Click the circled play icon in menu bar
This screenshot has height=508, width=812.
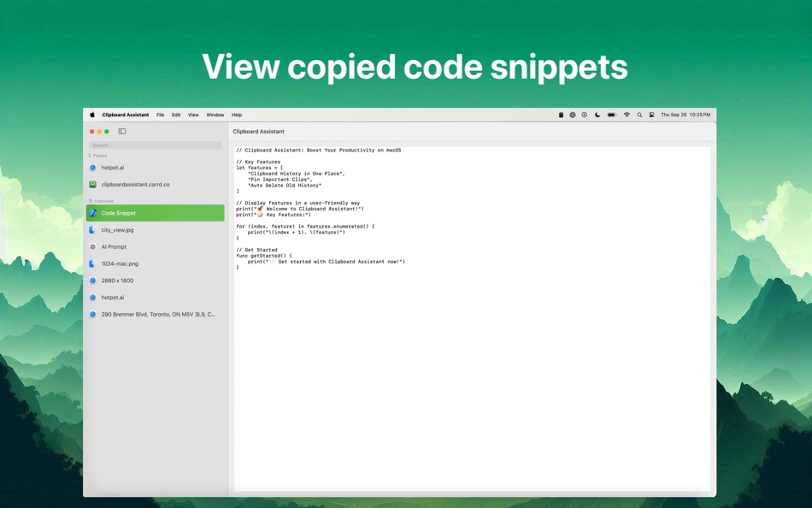(584, 115)
